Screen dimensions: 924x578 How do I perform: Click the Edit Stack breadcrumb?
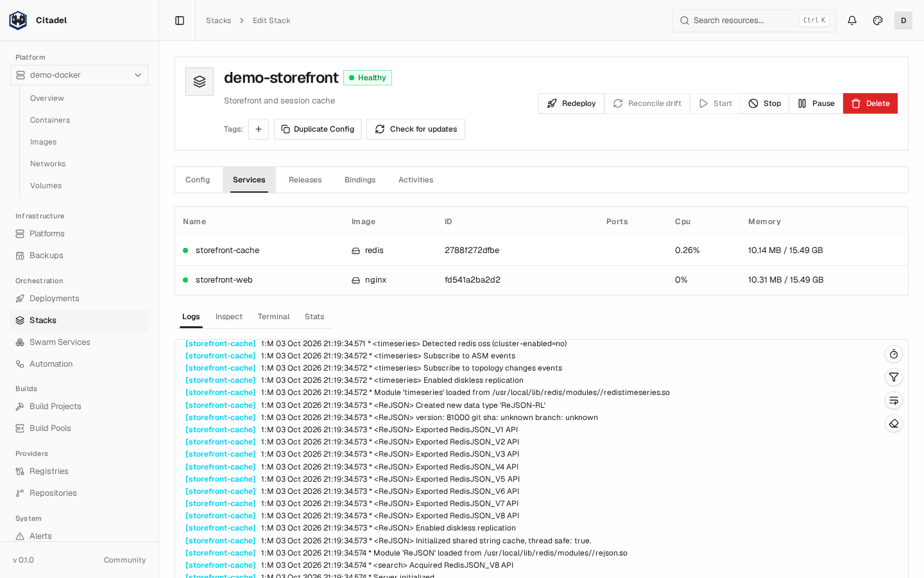[271, 21]
